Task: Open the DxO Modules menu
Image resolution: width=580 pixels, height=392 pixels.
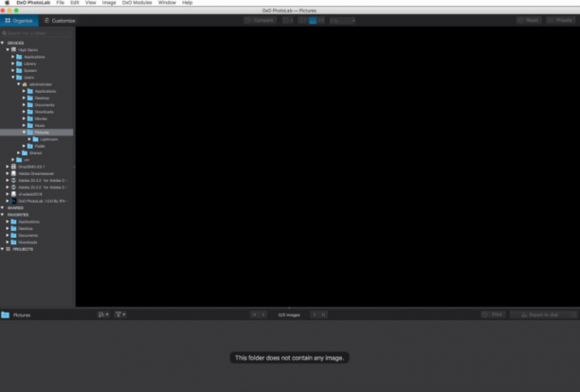Action: pyautogui.click(x=136, y=3)
